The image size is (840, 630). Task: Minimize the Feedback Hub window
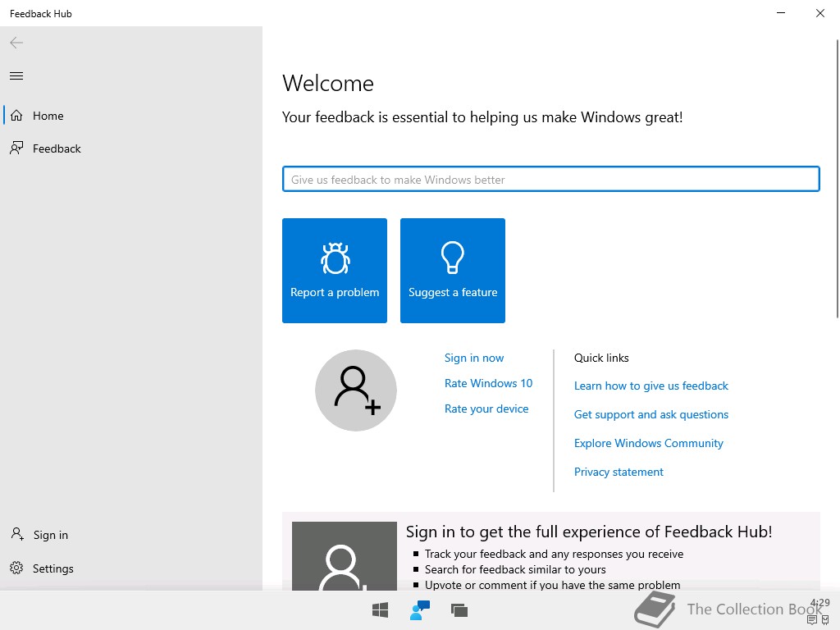point(781,13)
